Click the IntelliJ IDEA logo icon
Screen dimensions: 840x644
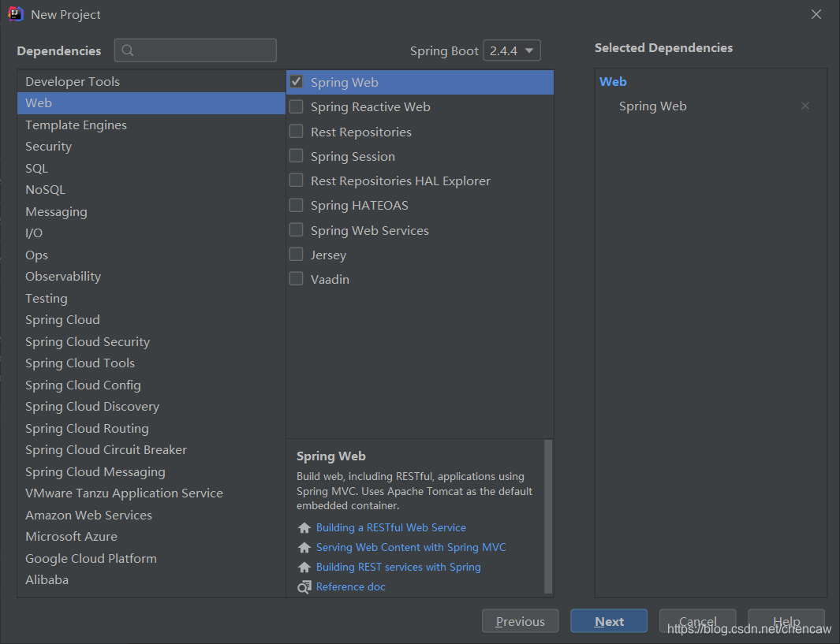point(16,14)
